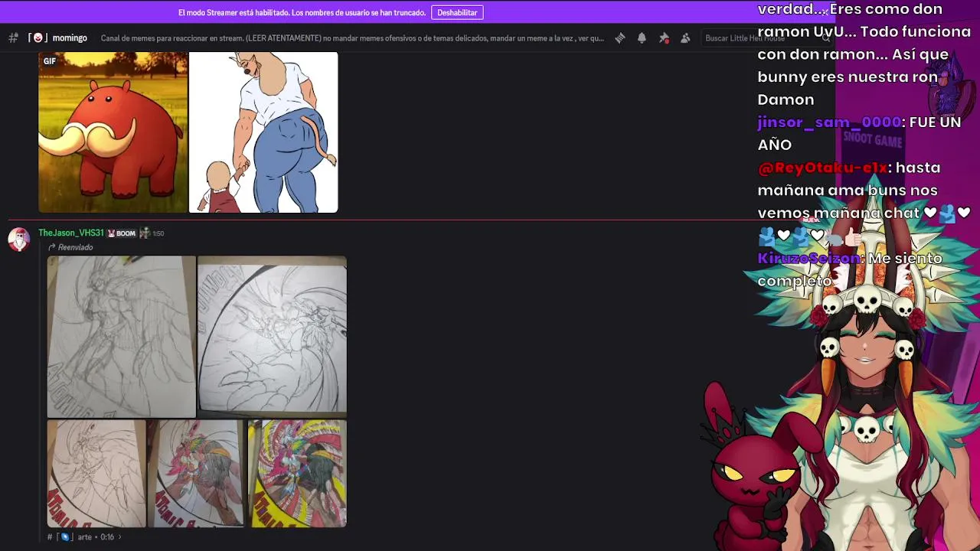Click the BOOM server tag badge
Viewport: 980px width, 551px height.
point(121,233)
